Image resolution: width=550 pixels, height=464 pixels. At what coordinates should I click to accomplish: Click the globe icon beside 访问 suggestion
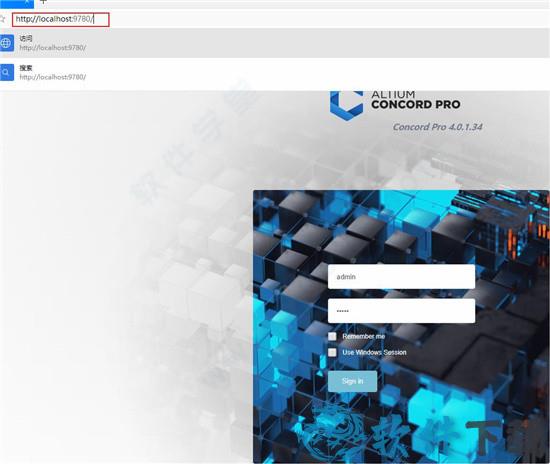[x=6, y=43]
